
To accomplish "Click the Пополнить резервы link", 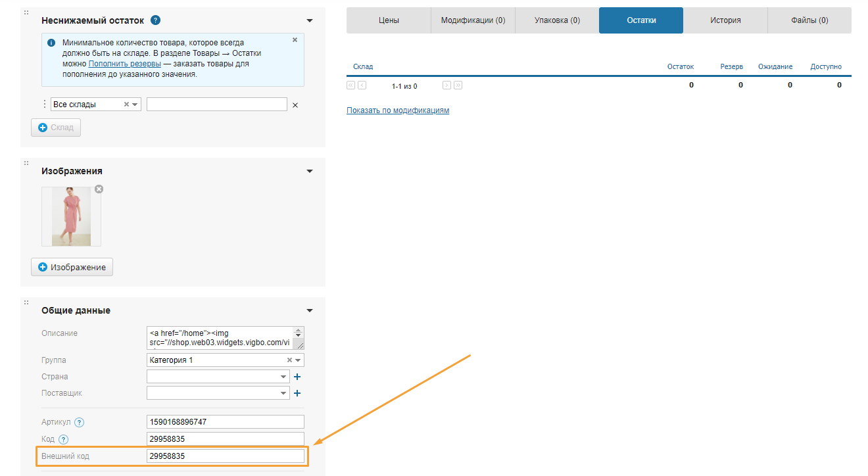I will pos(125,64).
